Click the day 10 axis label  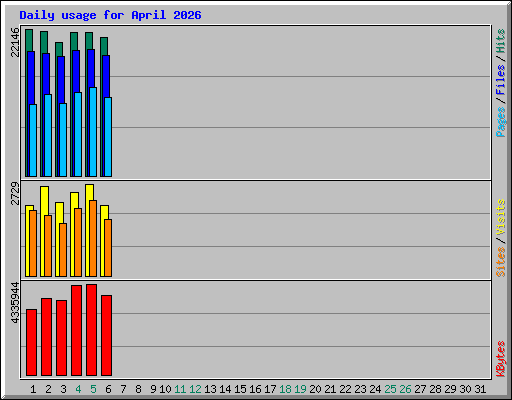point(165,389)
